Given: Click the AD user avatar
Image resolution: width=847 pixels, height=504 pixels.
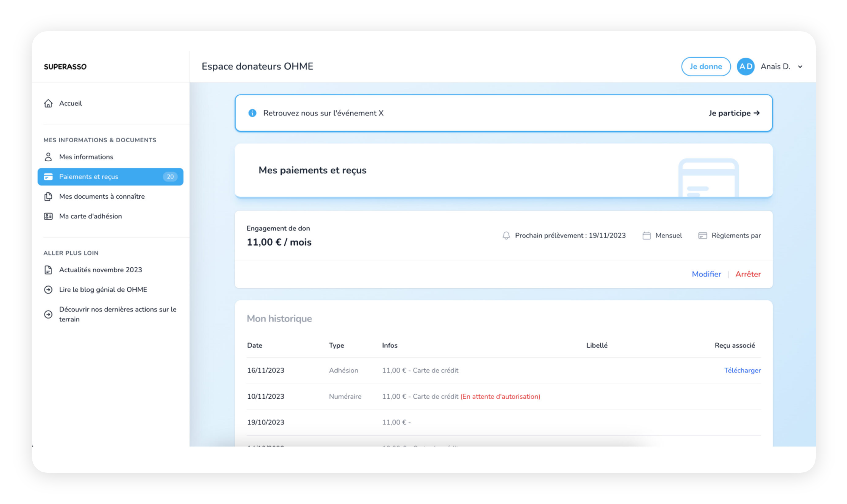Looking at the screenshot, I should (x=746, y=66).
